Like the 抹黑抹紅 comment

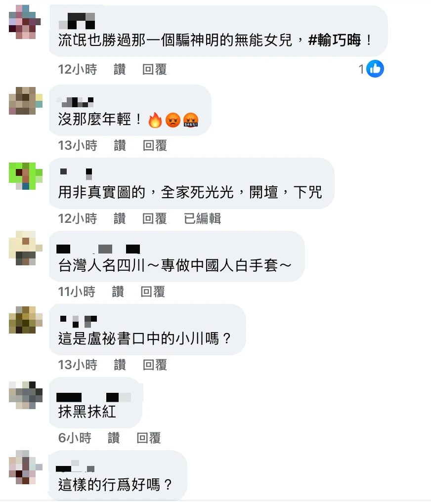click(x=114, y=438)
